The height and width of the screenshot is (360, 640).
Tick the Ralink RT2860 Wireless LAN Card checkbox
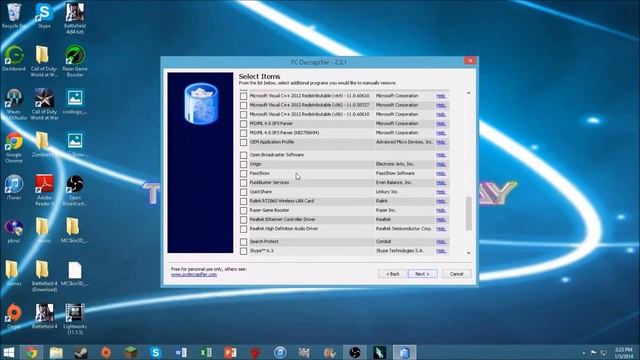(244, 201)
